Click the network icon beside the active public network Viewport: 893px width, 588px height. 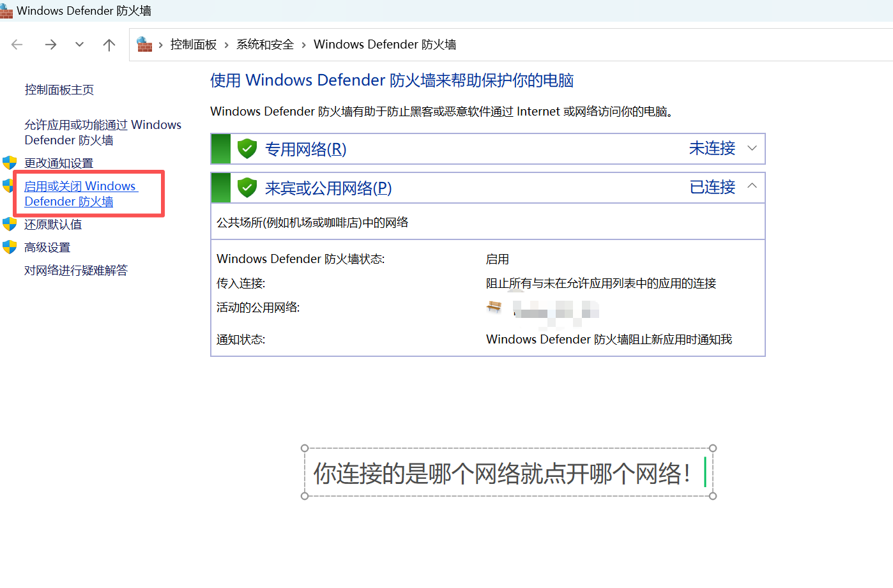click(x=493, y=307)
